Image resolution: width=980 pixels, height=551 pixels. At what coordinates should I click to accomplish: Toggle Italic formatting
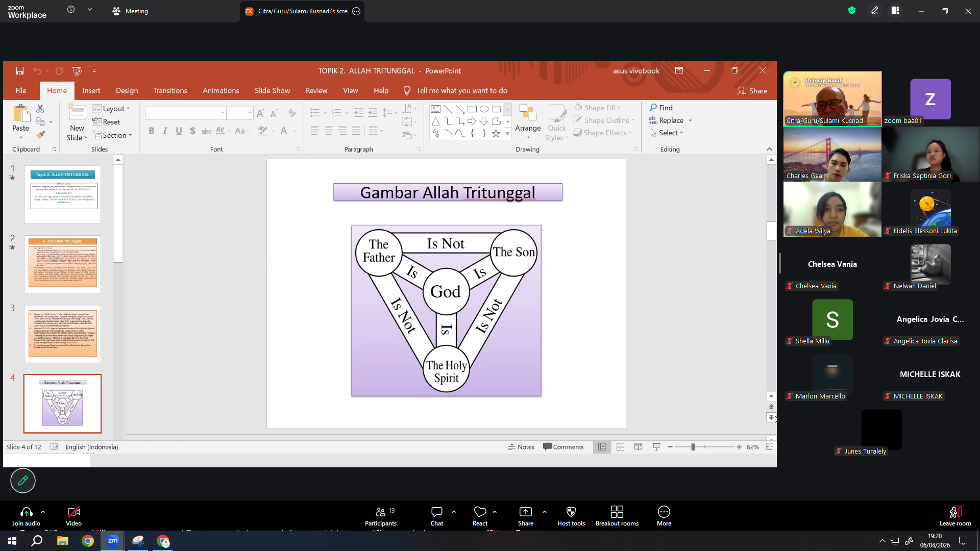(x=165, y=131)
